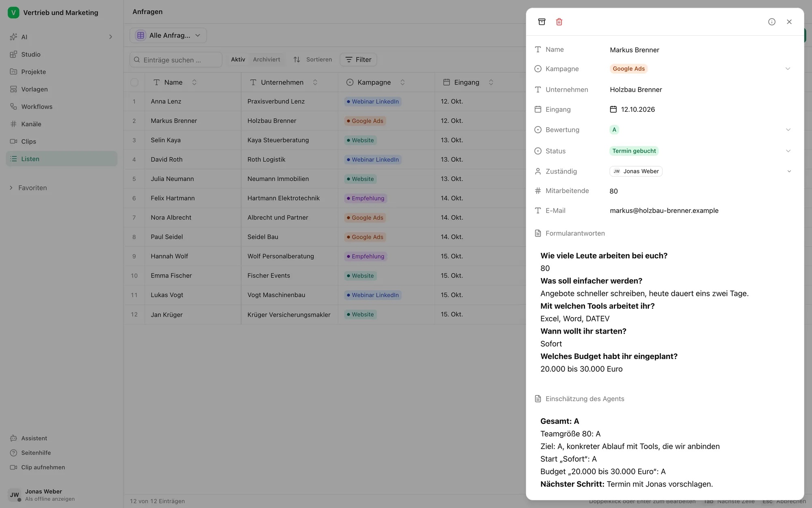Switch to the Aktiv entries toggle

[x=238, y=60]
